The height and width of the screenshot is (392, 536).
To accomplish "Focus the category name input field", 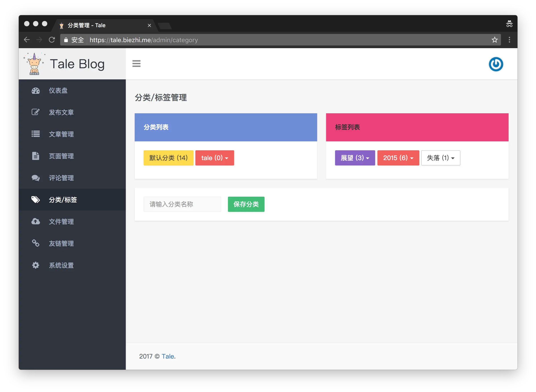I will click(x=182, y=204).
